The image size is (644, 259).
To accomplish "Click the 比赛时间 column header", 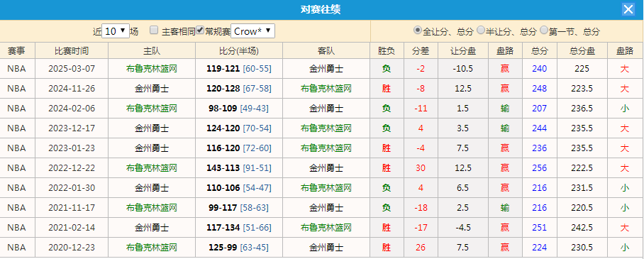I will coord(72,50).
